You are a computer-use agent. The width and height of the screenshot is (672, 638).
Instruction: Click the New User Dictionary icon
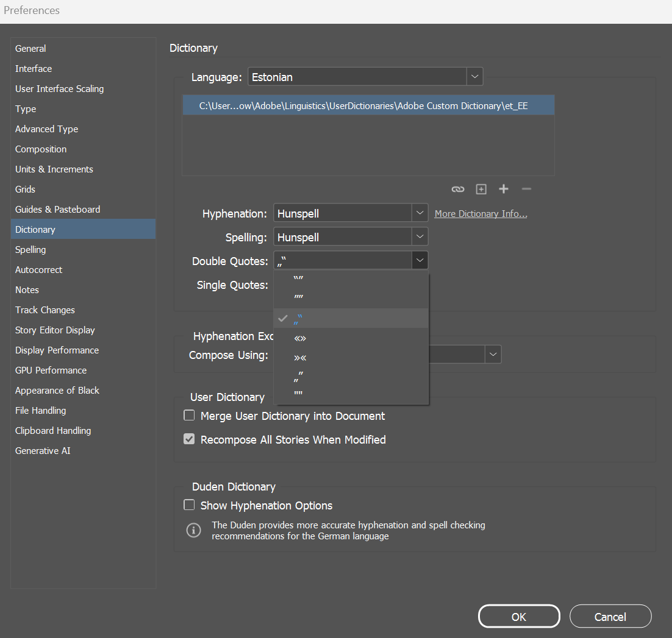481,190
